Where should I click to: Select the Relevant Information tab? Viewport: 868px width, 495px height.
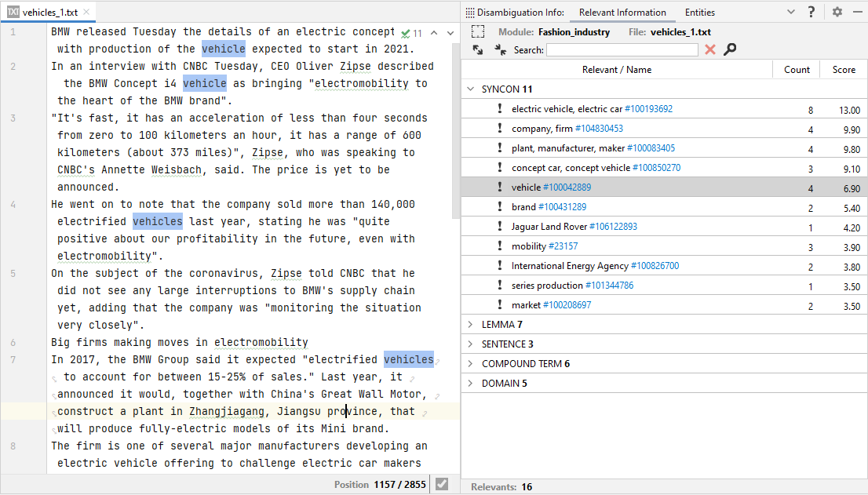pyautogui.click(x=622, y=12)
